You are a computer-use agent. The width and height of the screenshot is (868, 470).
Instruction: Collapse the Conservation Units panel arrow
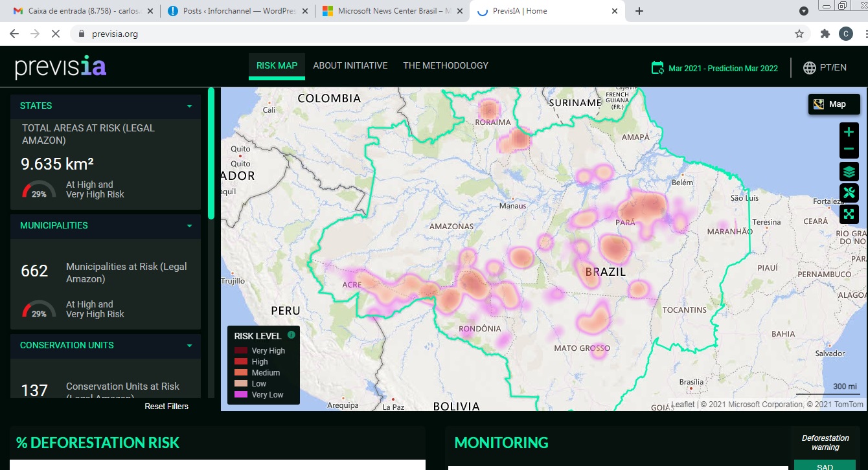click(x=189, y=345)
